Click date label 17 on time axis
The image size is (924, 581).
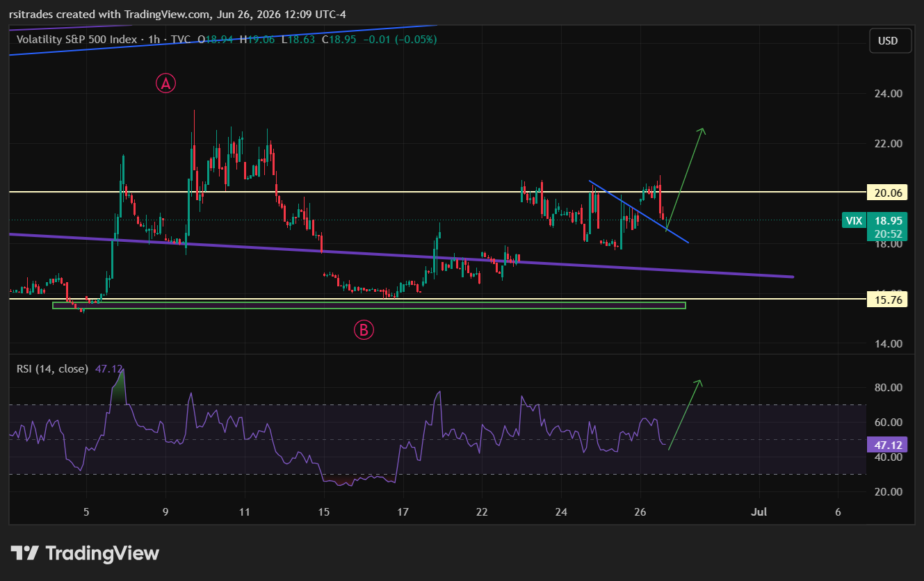(x=403, y=512)
